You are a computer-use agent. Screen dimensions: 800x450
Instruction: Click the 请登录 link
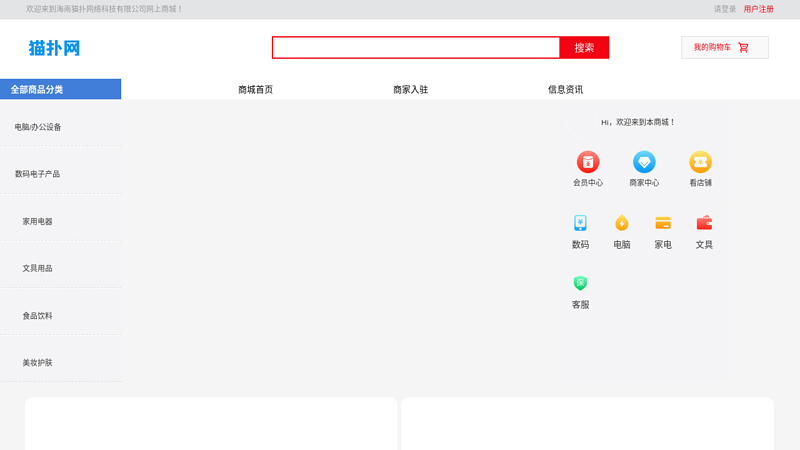[x=724, y=9]
